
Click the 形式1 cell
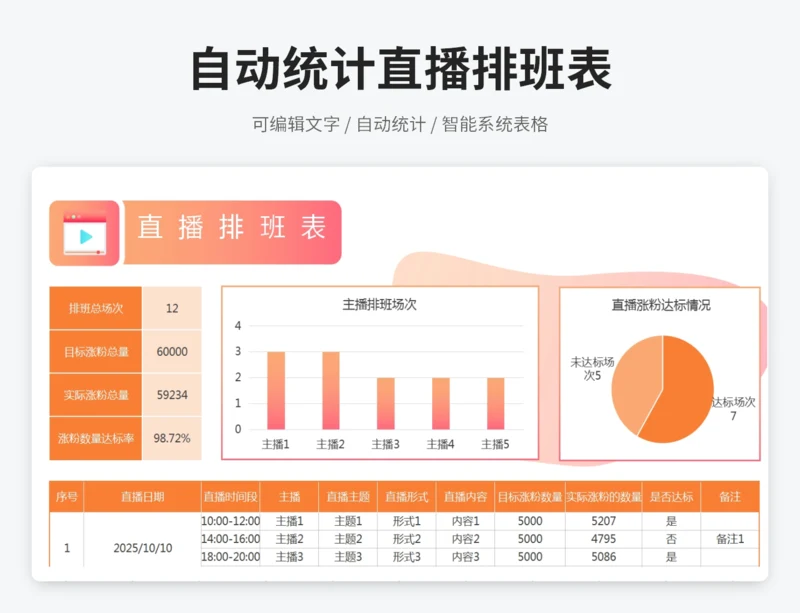407,521
